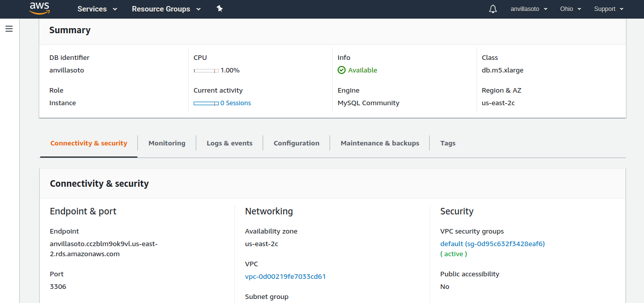
Task: Expand the Services dropdown
Action: coord(97,9)
